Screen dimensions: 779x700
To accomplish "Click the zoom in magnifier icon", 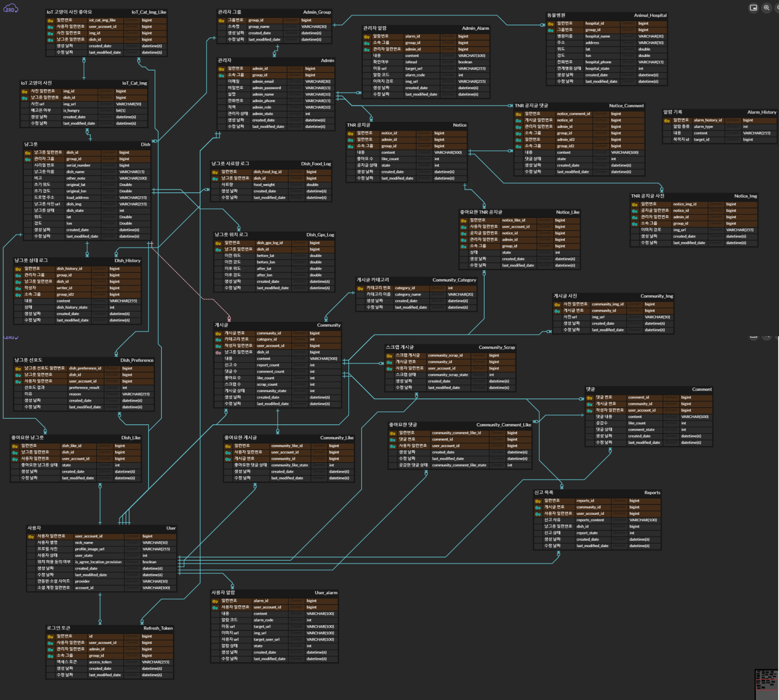I will [x=766, y=8].
